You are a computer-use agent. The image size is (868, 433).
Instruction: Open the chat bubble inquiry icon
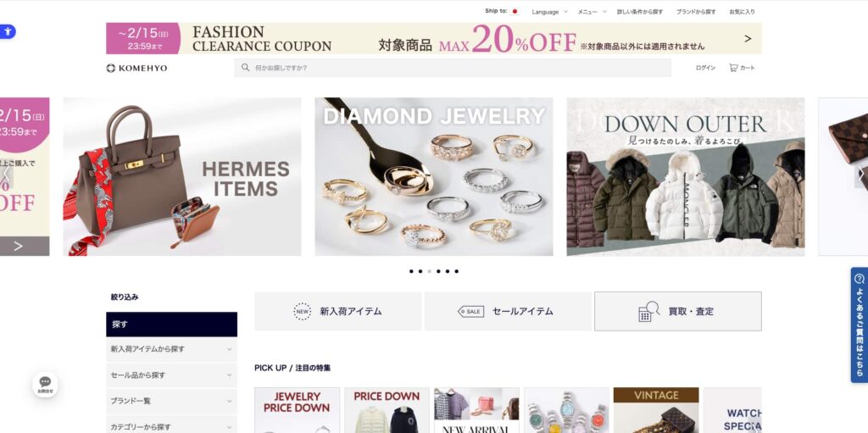tap(46, 384)
